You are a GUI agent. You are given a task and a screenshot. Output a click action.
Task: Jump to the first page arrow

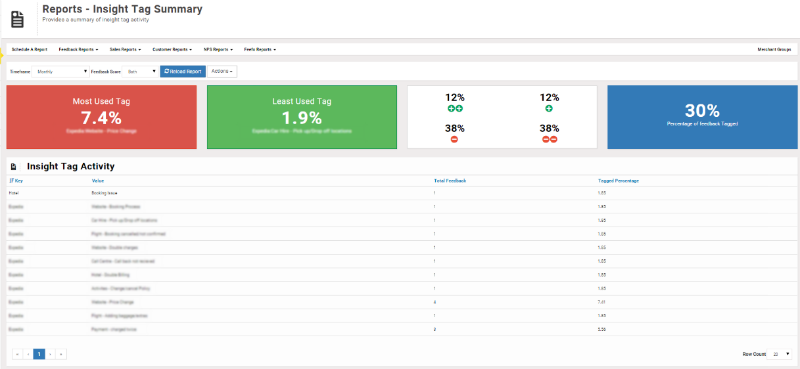[17, 354]
